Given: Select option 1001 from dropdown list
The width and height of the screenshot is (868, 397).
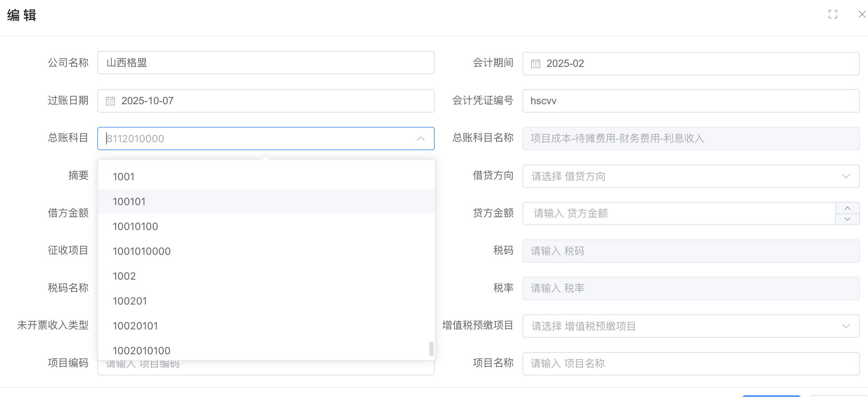Looking at the screenshot, I should pyautogui.click(x=124, y=177).
